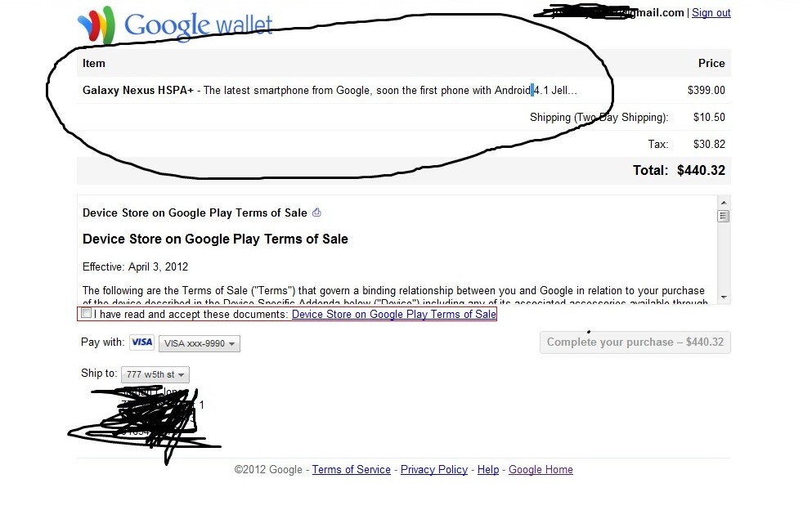Check the accept documents checkbox

click(87, 313)
